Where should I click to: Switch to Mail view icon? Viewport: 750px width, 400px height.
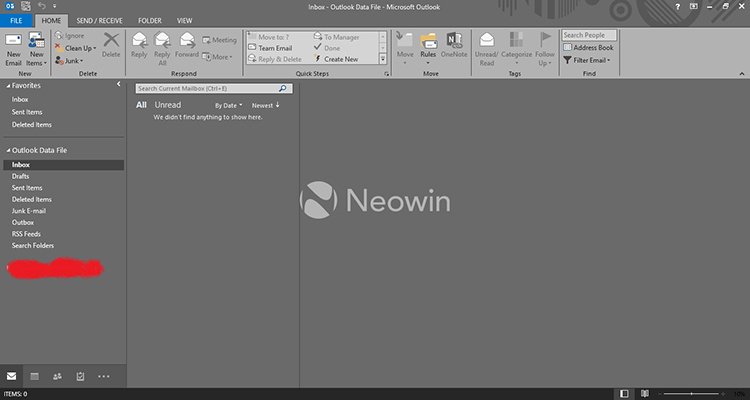click(x=11, y=376)
